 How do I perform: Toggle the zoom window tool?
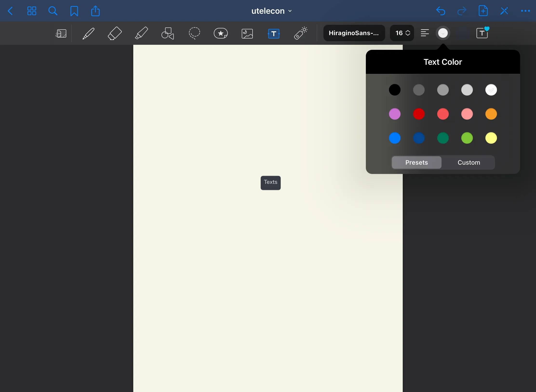pos(61,33)
